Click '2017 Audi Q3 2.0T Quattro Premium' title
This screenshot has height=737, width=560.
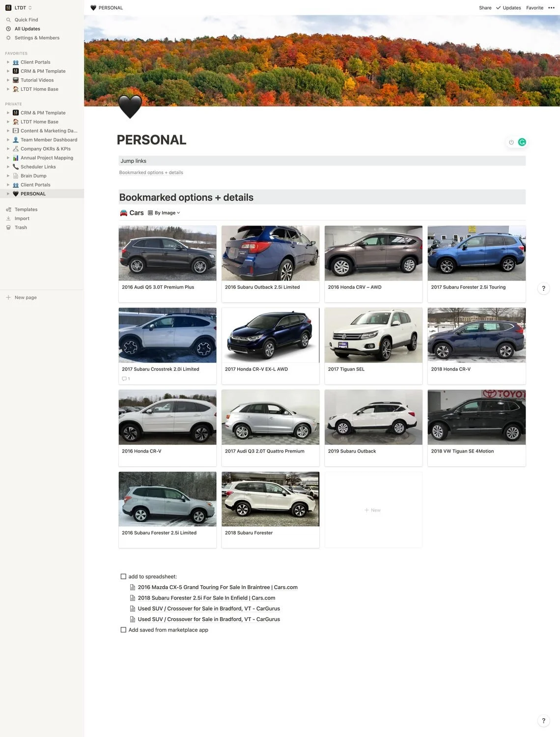[265, 451]
